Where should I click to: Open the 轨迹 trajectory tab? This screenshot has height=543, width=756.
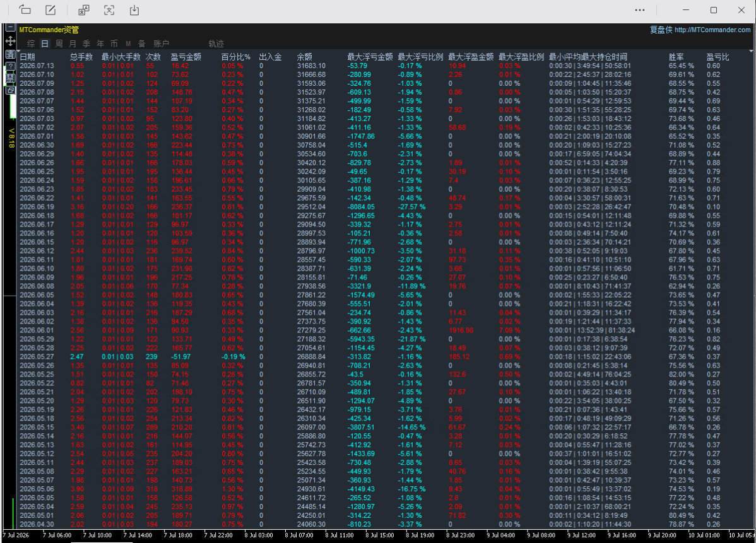click(216, 44)
